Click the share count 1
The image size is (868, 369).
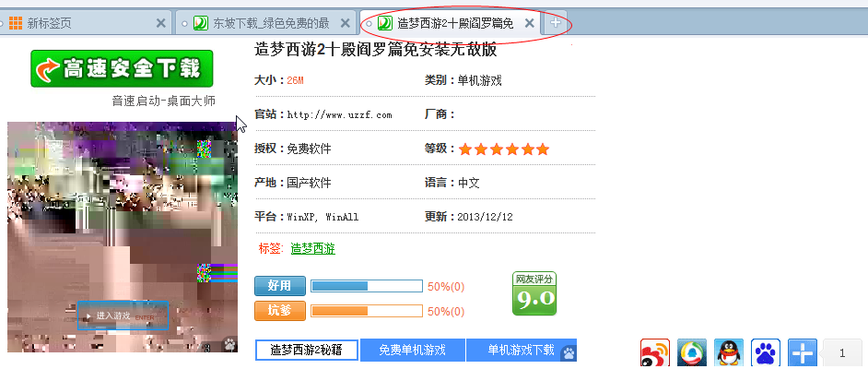coord(842,353)
